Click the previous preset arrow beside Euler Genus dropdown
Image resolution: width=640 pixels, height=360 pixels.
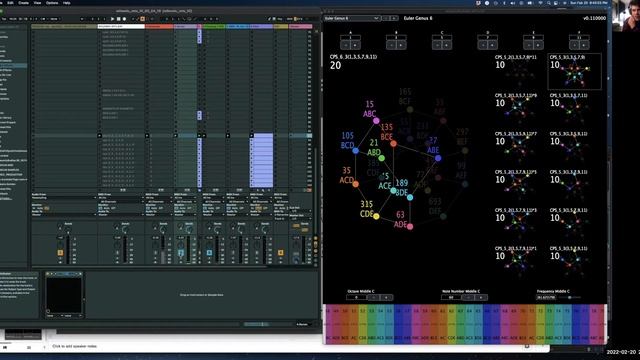[x=387, y=18]
